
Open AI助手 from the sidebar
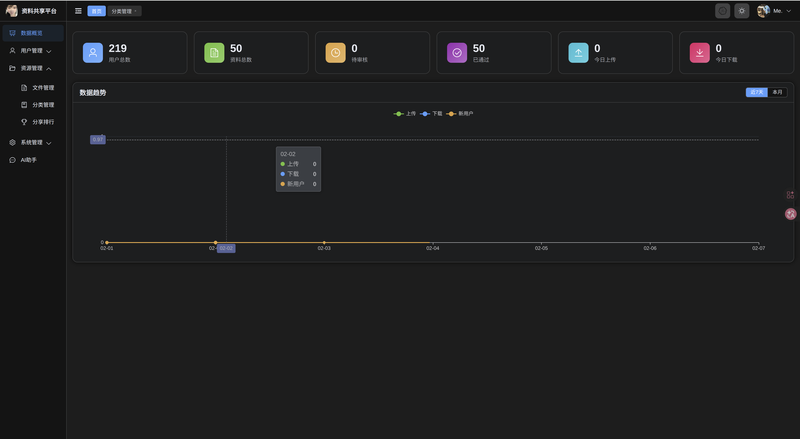click(x=28, y=160)
